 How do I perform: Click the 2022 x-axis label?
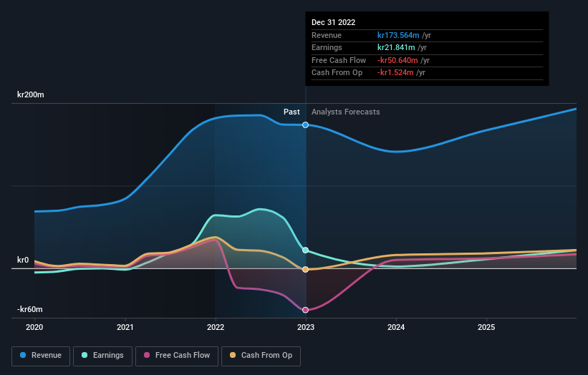click(216, 327)
